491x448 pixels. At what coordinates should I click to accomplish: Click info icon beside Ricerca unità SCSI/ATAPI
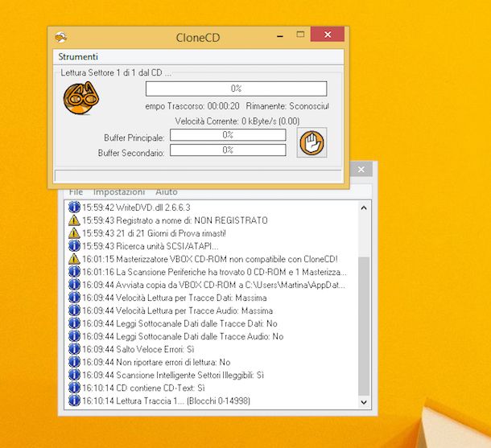(74, 246)
